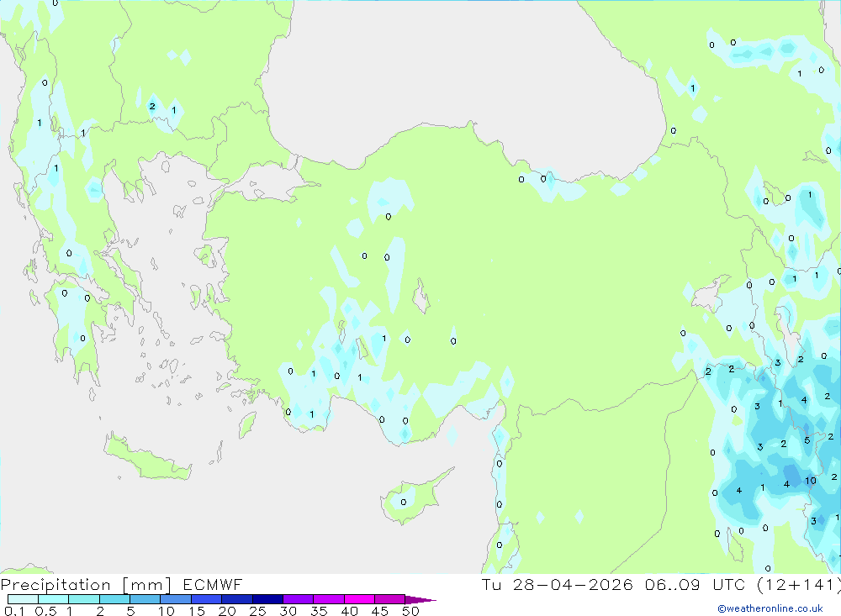Click the legend's purple overflow arrow tip

point(421,600)
